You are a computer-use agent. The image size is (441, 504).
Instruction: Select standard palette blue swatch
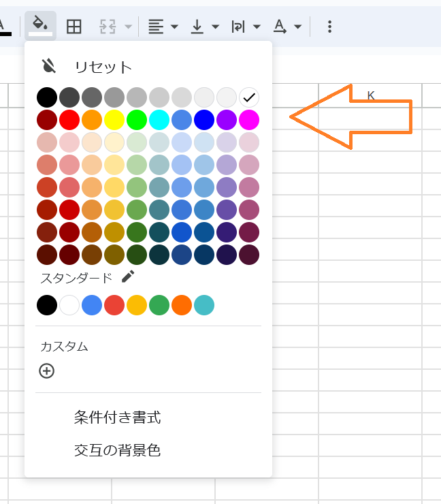92,305
